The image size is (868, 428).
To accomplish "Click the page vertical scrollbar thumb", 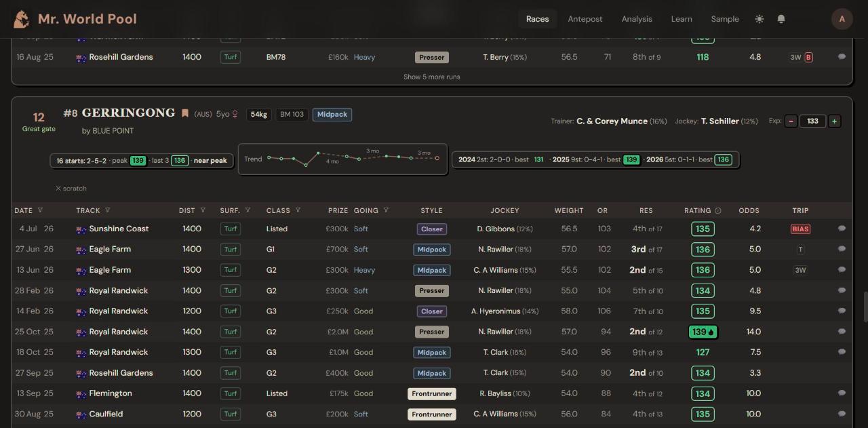I will [x=865, y=307].
